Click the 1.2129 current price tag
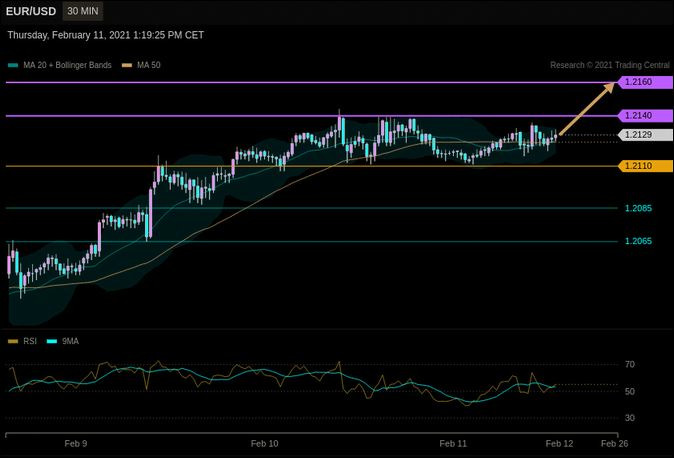Image resolution: width=674 pixels, height=458 pixels. tap(645, 135)
